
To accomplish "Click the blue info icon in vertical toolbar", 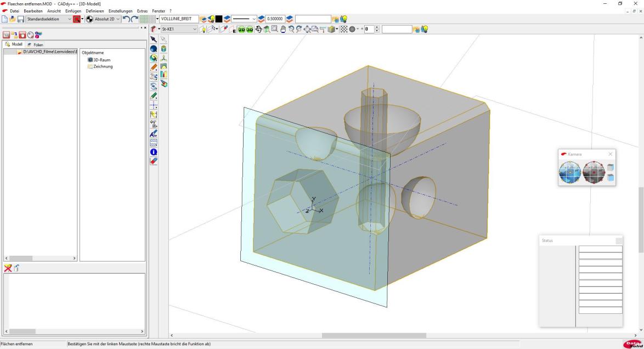I will (x=154, y=152).
